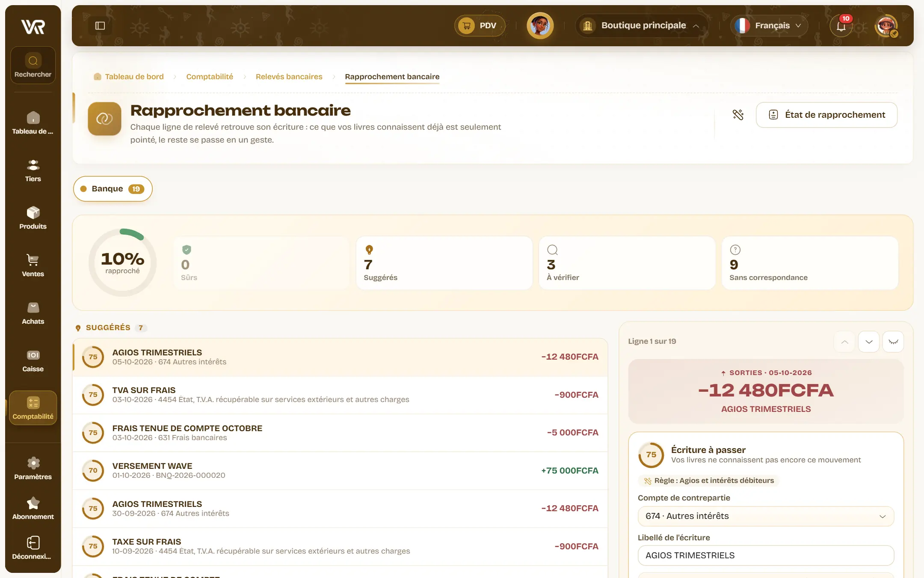Select the VERSEMENT WAVE row
The height and width of the screenshot is (578, 924).
[340, 471]
